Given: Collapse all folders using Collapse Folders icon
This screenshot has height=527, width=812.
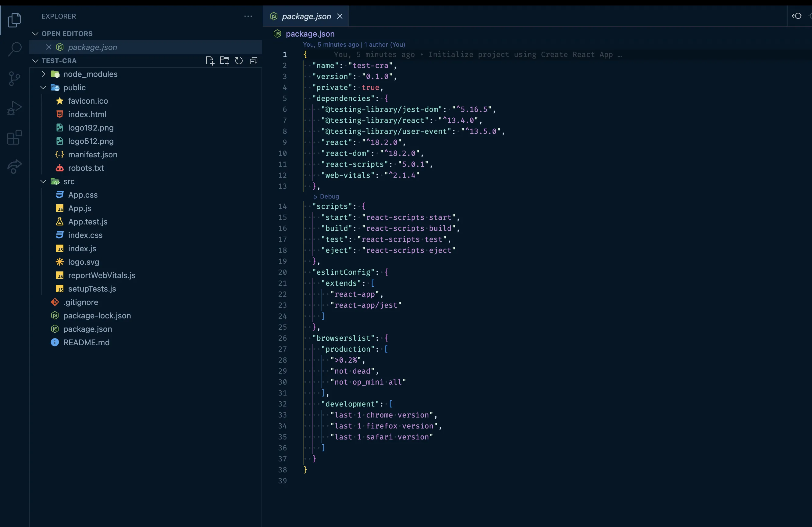Looking at the screenshot, I should point(253,61).
